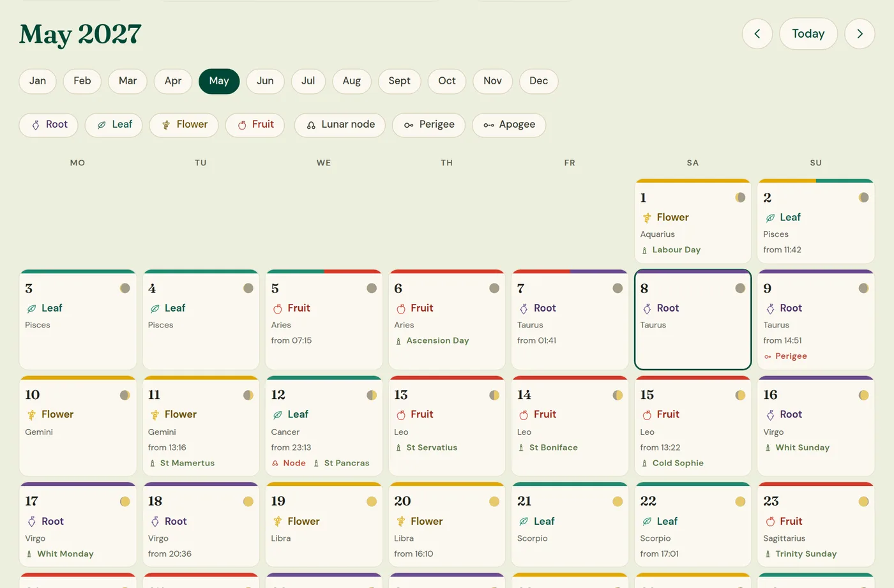Click the St Servatius label on May 13
The height and width of the screenshot is (588, 894).
[x=432, y=448]
